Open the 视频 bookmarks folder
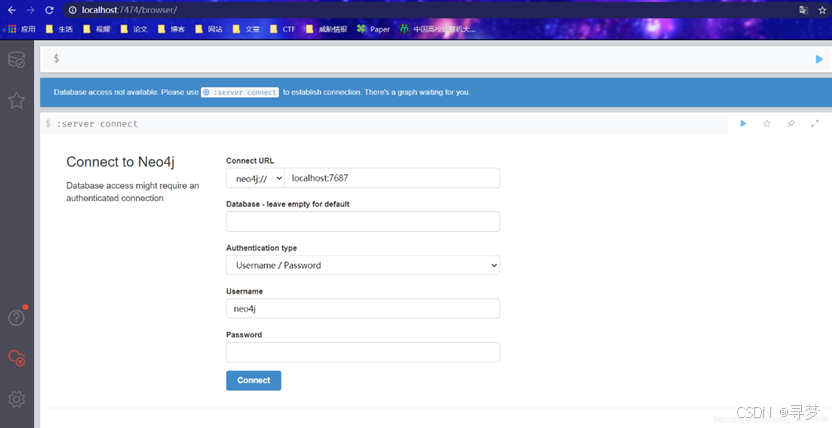The height and width of the screenshot is (428, 832). [97, 29]
